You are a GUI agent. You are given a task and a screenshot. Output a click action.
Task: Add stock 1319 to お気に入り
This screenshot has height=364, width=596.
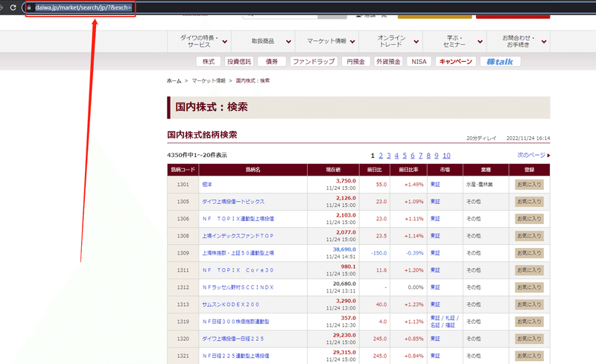[x=529, y=322]
